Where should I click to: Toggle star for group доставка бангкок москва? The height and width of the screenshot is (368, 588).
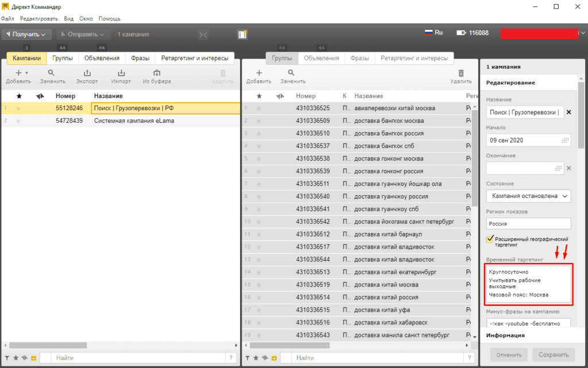259,121
